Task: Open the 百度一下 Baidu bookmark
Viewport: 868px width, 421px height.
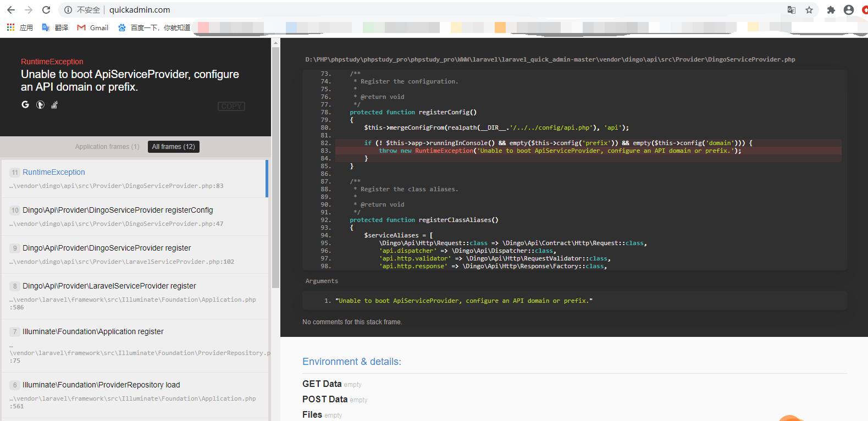Action: [x=154, y=27]
